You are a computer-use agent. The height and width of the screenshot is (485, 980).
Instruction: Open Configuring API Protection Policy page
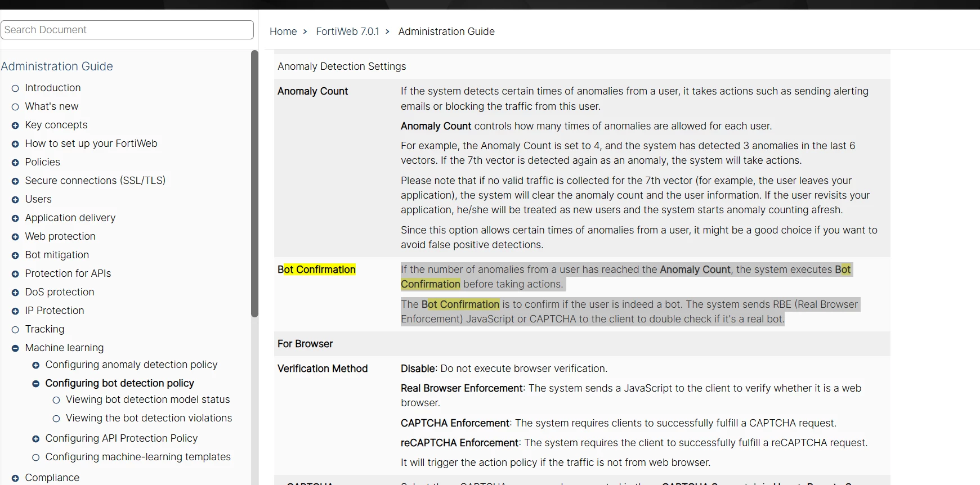[x=122, y=438]
